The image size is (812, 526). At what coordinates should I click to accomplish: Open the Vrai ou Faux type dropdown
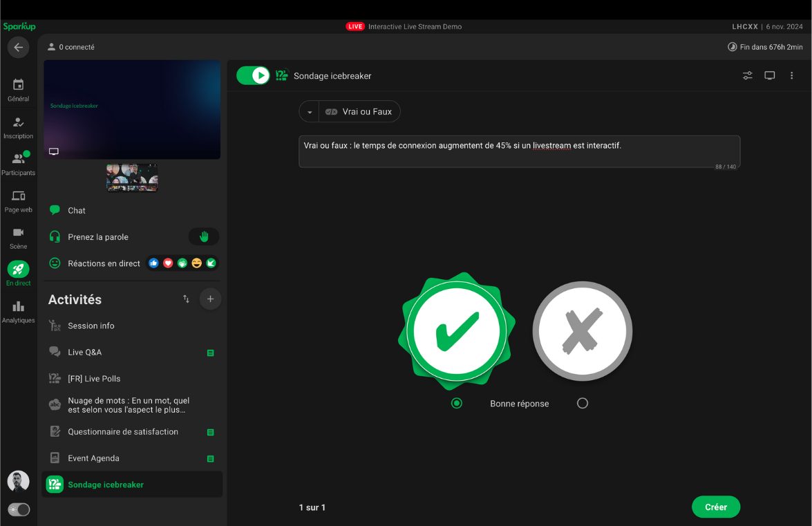coord(359,112)
